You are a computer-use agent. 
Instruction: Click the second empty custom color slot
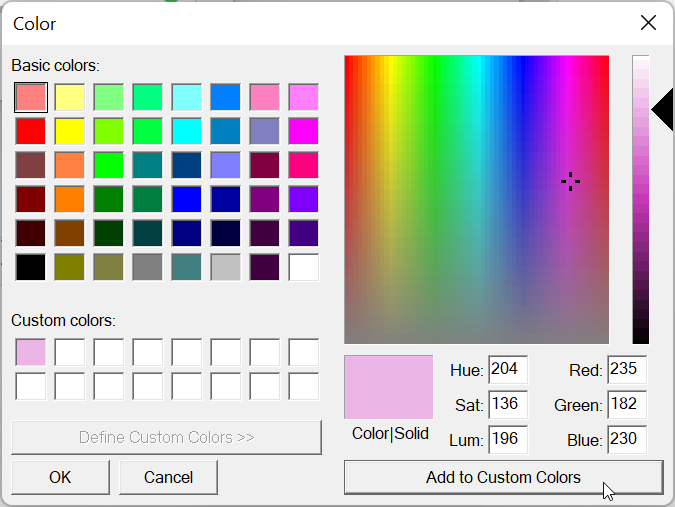(69, 352)
